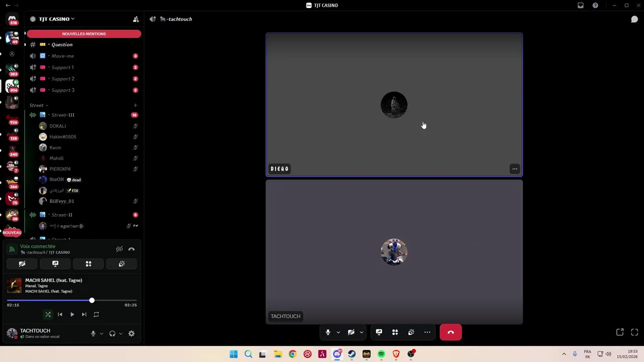The image size is (644, 362).
Task: Create a channel in the Street category
Action: click(135, 105)
